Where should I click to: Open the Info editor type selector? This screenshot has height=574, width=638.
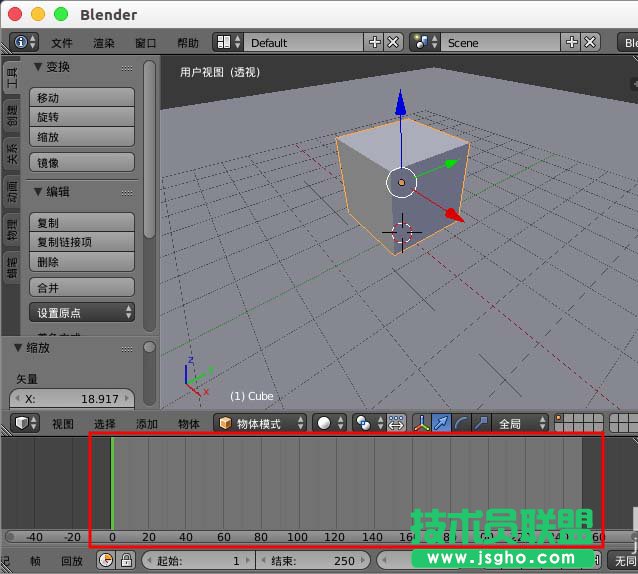click(24, 42)
